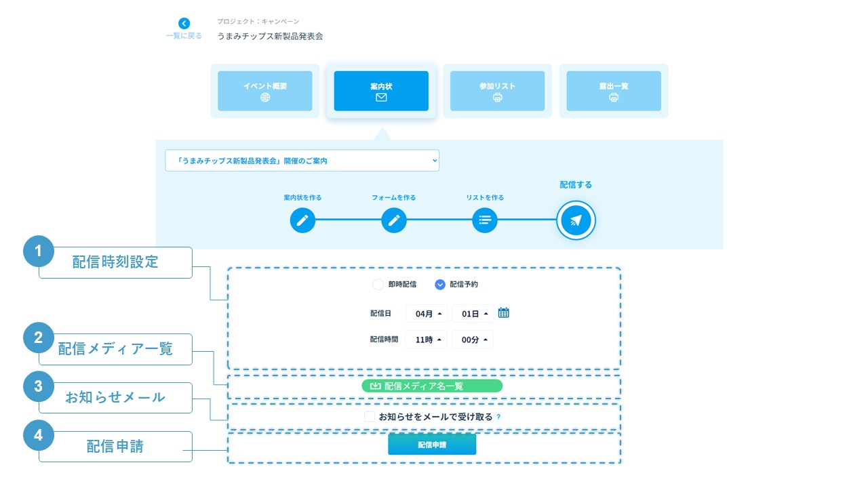Click the list icon for リストを作る step
The image size is (868, 488).
pyautogui.click(x=484, y=220)
